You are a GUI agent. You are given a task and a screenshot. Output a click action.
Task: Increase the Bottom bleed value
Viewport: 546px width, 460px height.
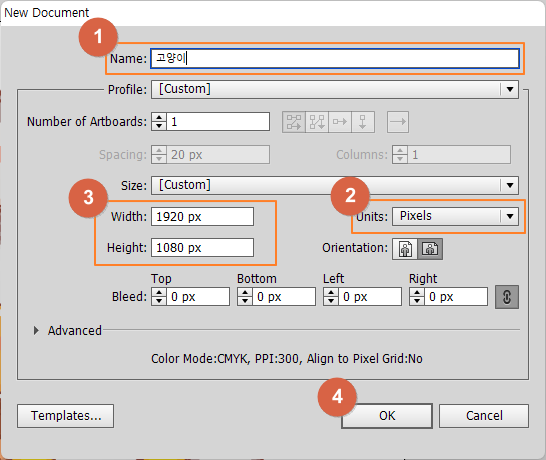click(x=245, y=293)
